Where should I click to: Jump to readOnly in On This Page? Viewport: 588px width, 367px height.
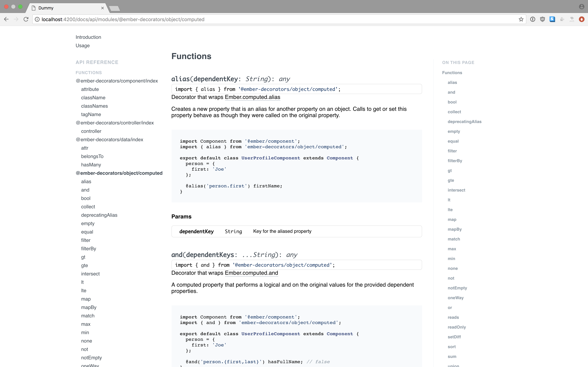457,327
